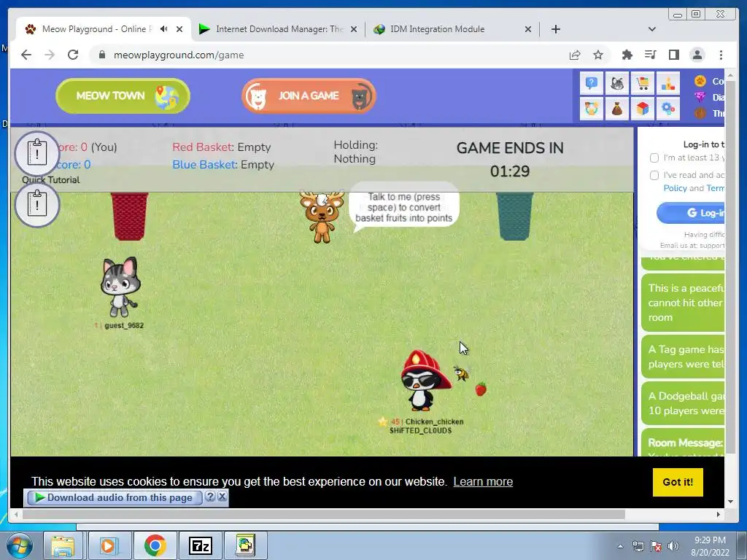Open the shopping cart store icon

[x=642, y=84]
